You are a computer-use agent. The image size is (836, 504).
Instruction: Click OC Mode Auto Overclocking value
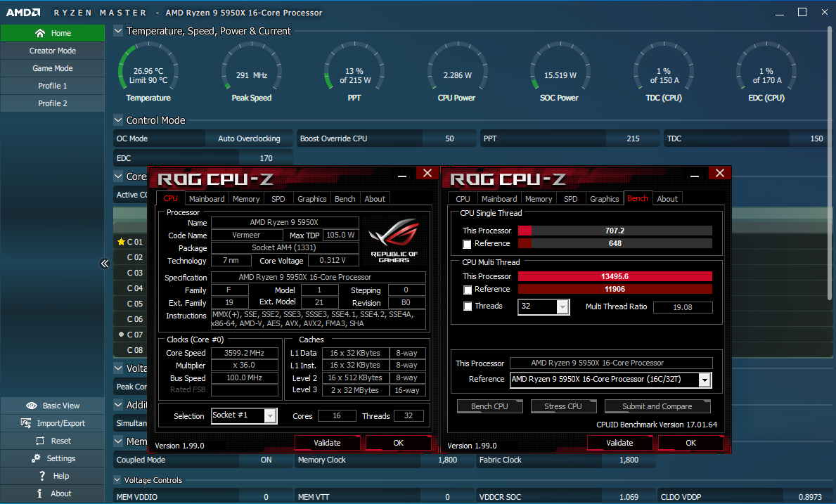pyautogui.click(x=248, y=138)
